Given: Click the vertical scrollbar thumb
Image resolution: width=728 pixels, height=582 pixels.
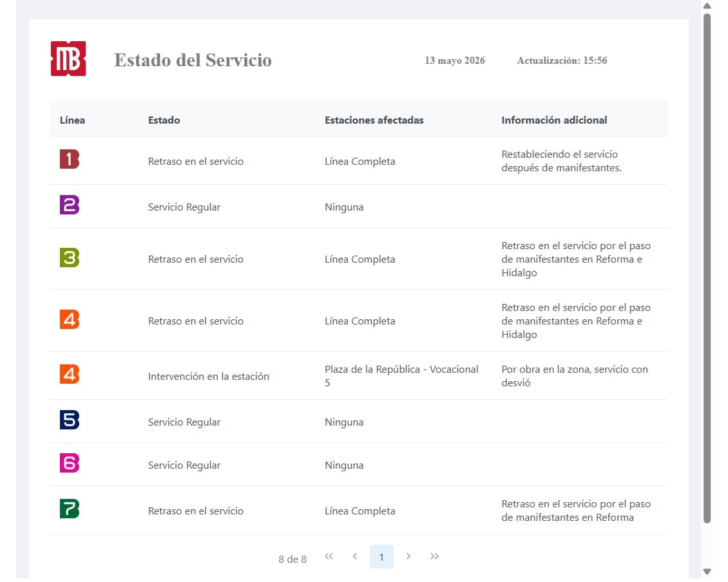Looking at the screenshot, I should (x=707, y=269).
